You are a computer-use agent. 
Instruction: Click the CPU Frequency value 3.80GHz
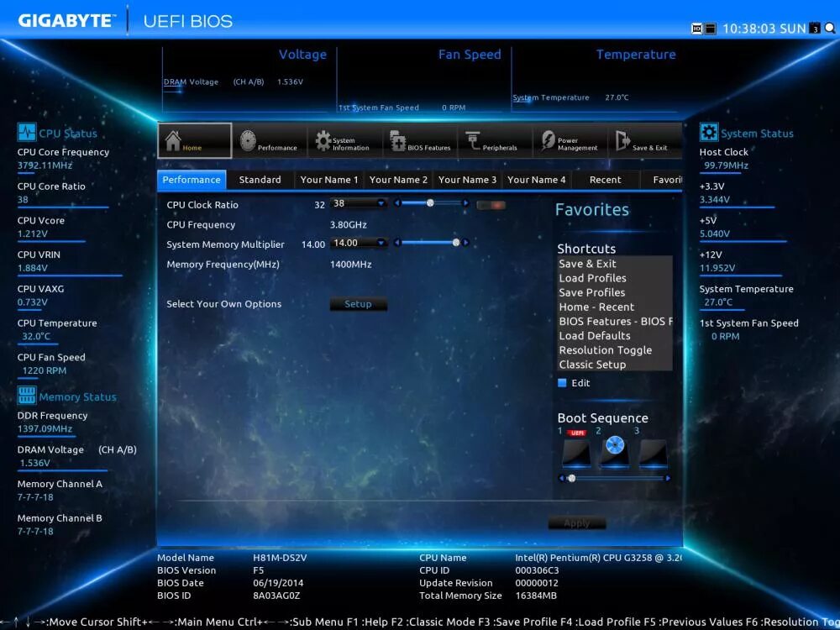[x=349, y=225]
